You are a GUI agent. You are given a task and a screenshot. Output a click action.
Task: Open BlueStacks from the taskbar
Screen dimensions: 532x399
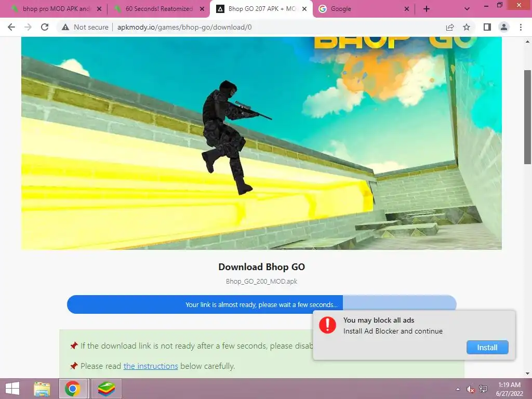click(107, 389)
